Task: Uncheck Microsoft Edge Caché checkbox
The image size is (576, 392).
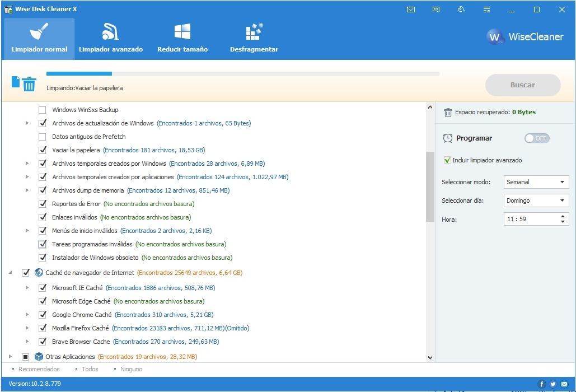Action: (x=43, y=301)
